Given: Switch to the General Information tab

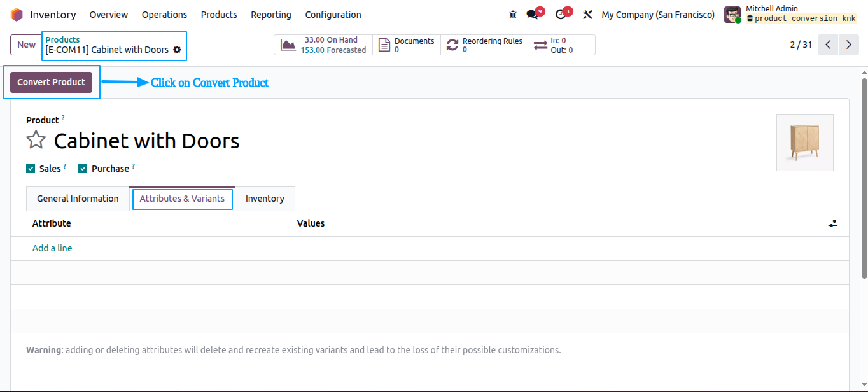Looking at the screenshot, I should tap(78, 199).
